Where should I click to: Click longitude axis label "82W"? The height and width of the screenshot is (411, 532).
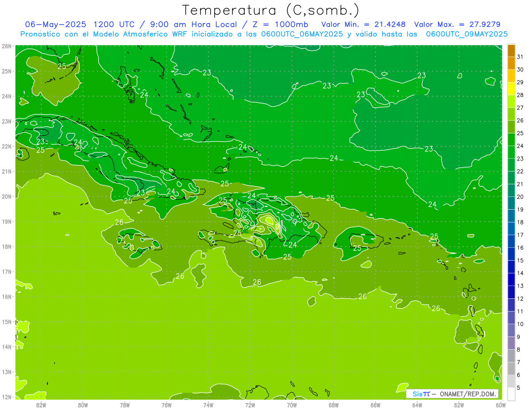[41, 405]
